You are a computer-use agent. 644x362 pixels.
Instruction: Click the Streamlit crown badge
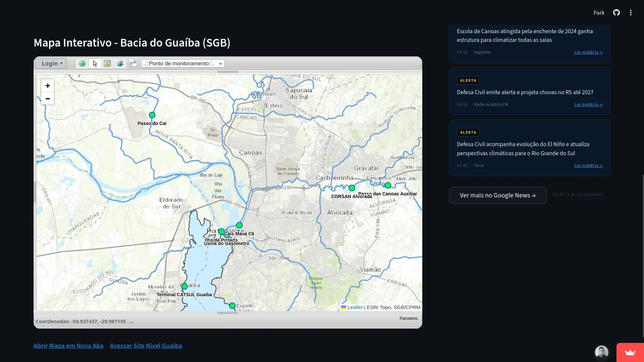[x=630, y=352]
